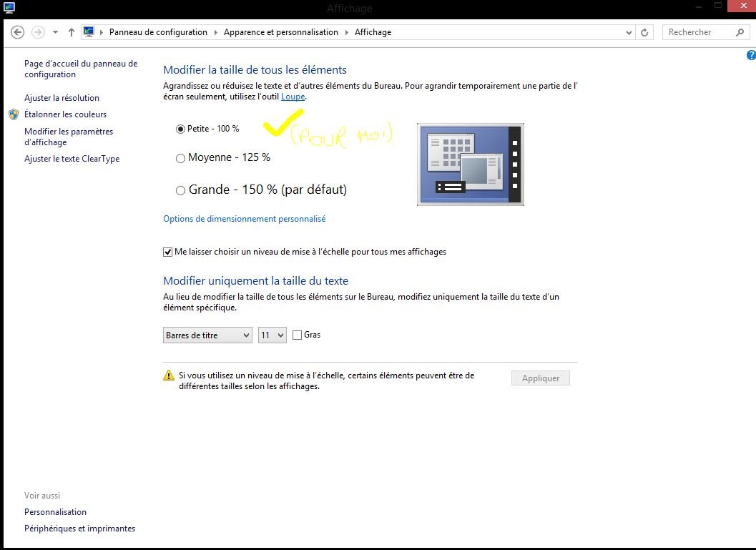
Task: Open Panneau de configuration breadcrumb
Action: pos(158,32)
